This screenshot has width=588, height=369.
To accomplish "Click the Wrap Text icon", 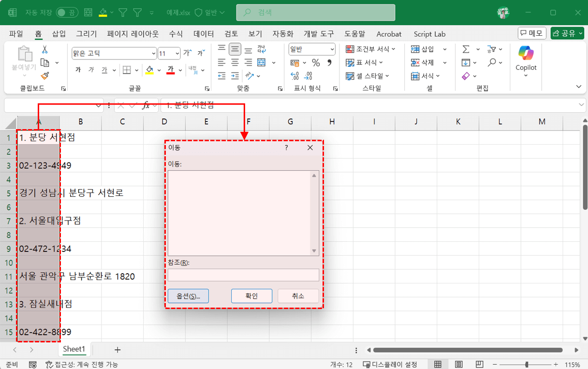I will click(x=262, y=49).
